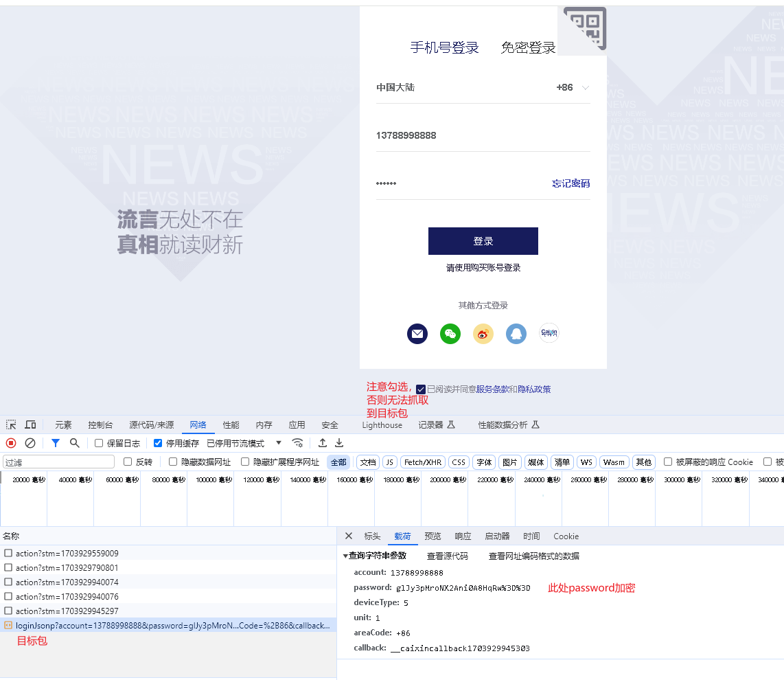Toggle the network filter funnel icon

(x=56, y=443)
